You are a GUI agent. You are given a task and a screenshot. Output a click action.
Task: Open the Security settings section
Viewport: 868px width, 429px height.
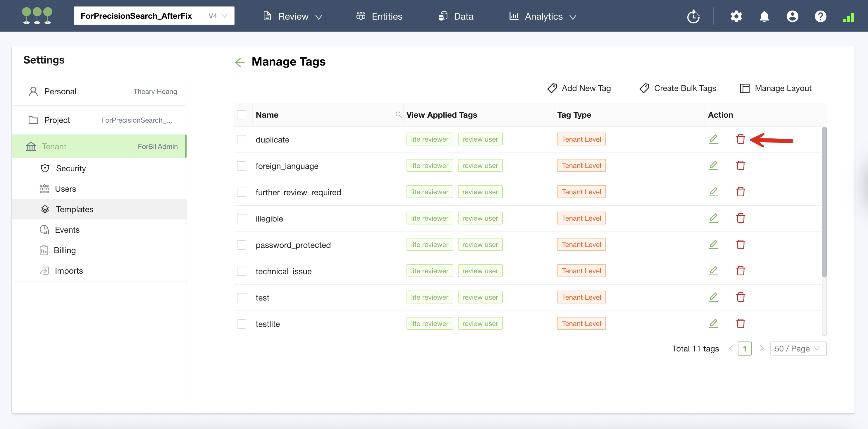click(71, 168)
